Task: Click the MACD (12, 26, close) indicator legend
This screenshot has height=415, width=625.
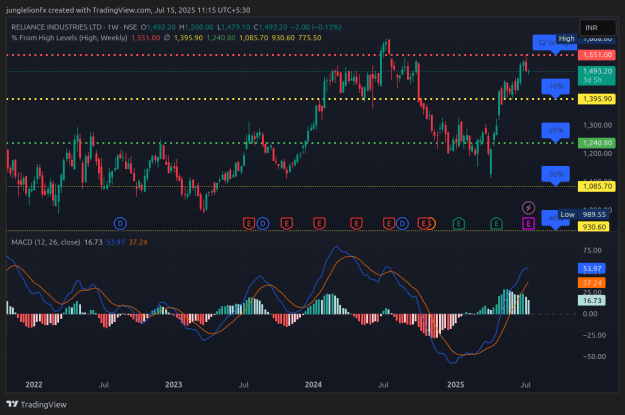Action: [x=46, y=242]
